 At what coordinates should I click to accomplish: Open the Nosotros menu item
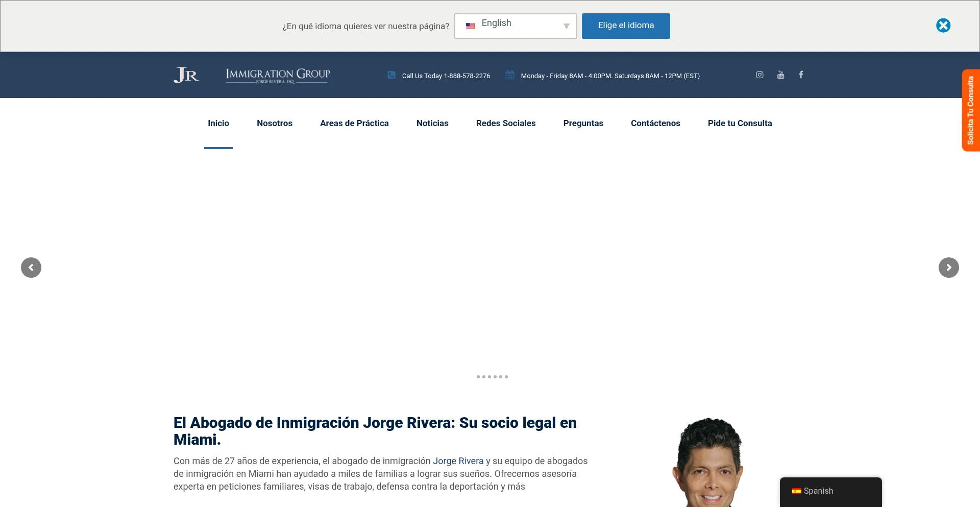275,123
